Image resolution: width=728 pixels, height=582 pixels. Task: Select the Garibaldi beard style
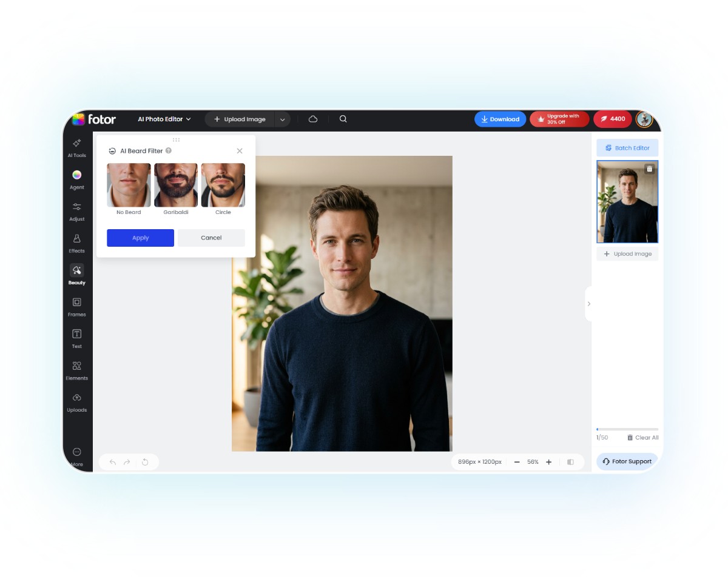(x=176, y=185)
